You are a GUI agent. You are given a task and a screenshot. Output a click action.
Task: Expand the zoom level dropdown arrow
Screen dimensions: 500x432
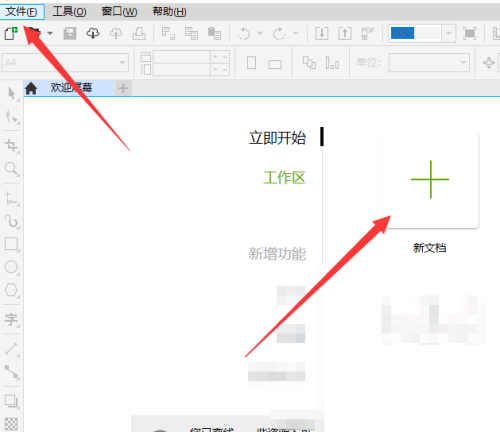(449, 33)
